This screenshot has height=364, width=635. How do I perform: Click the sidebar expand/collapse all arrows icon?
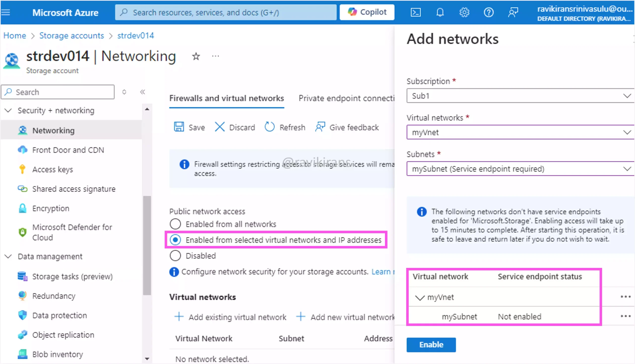[124, 92]
